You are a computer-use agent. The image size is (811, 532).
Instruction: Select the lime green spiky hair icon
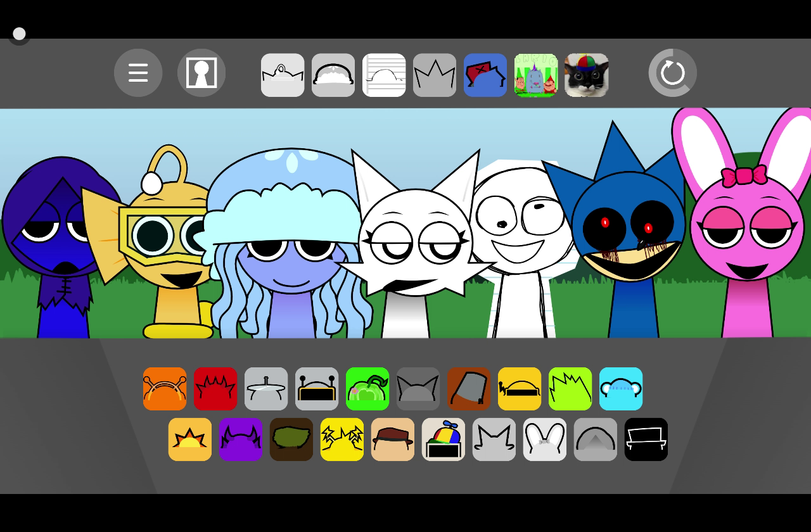[570, 389]
